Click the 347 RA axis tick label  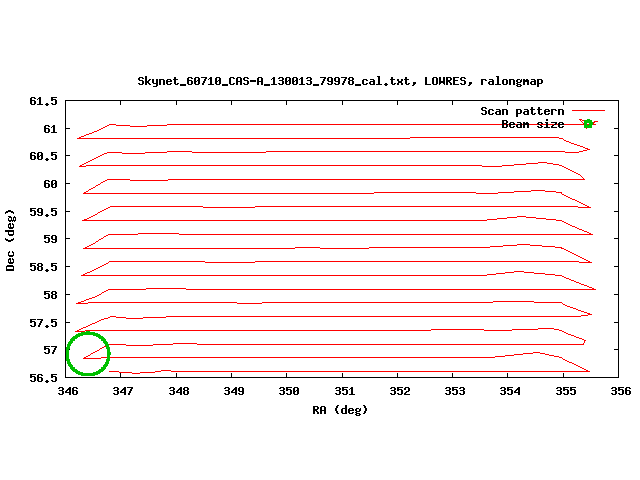tap(123, 391)
